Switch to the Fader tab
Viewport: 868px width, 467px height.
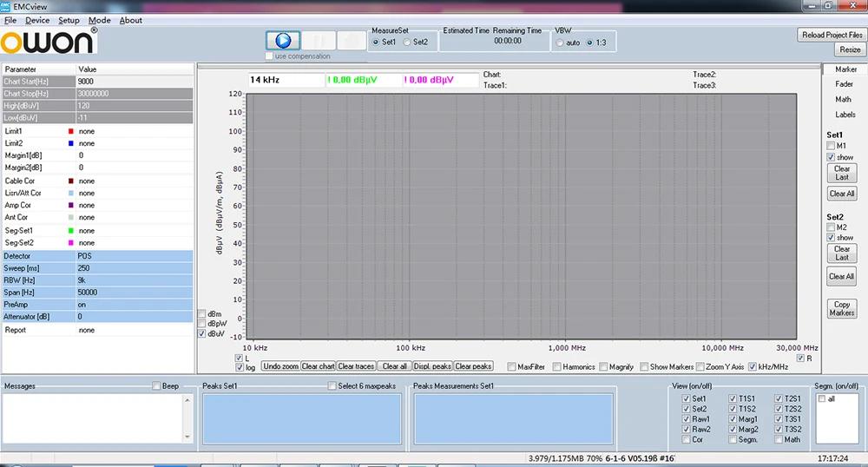(x=844, y=84)
